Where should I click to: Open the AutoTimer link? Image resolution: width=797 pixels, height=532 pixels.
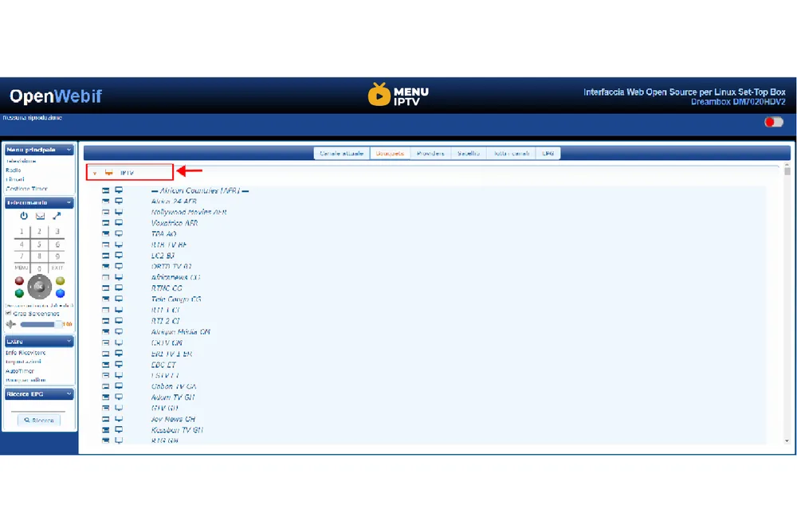(20, 371)
